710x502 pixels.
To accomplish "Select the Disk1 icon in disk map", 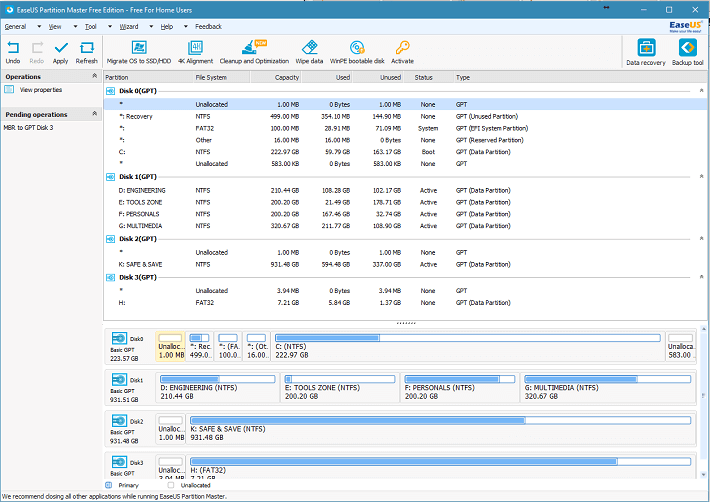I will tap(119, 380).
